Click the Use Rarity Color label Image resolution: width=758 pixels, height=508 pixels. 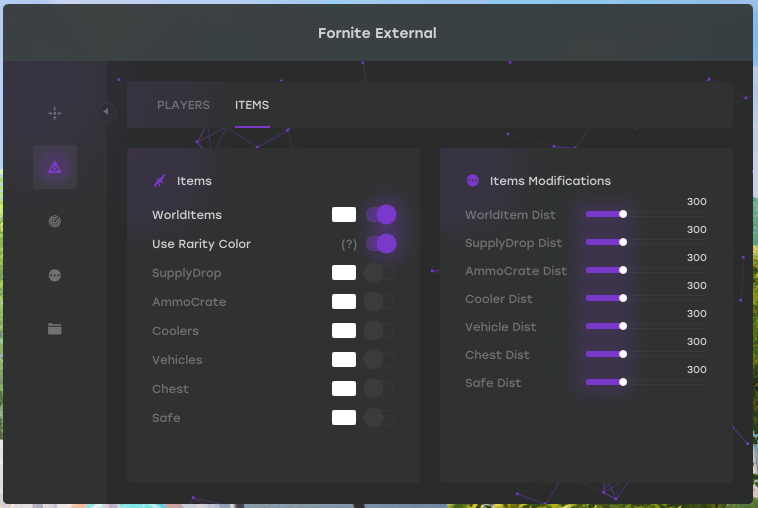pos(201,244)
